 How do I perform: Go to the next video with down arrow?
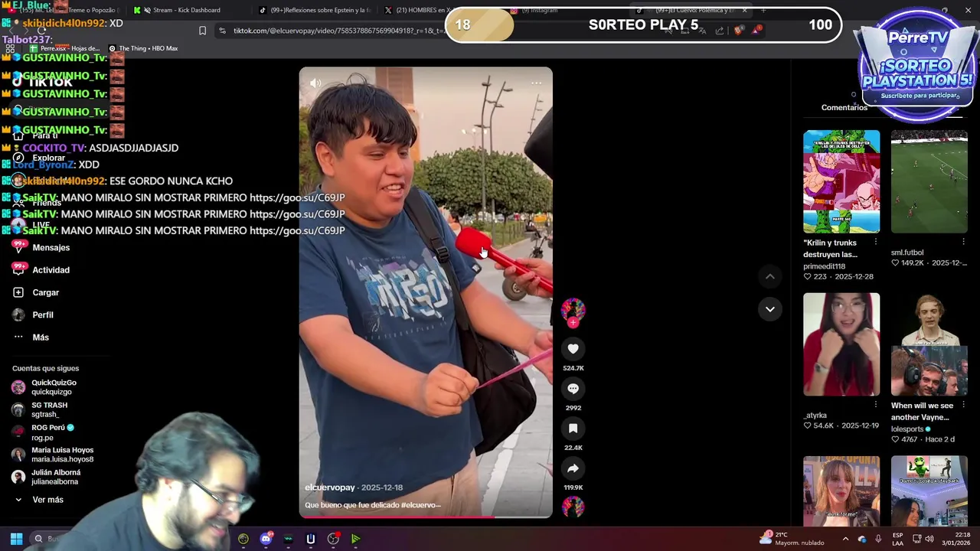(x=770, y=309)
